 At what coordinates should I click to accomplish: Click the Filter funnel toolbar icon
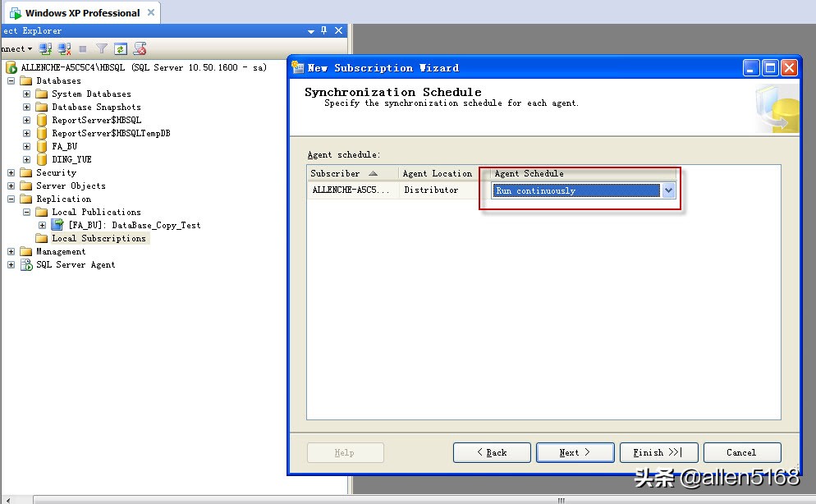[x=102, y=49]
